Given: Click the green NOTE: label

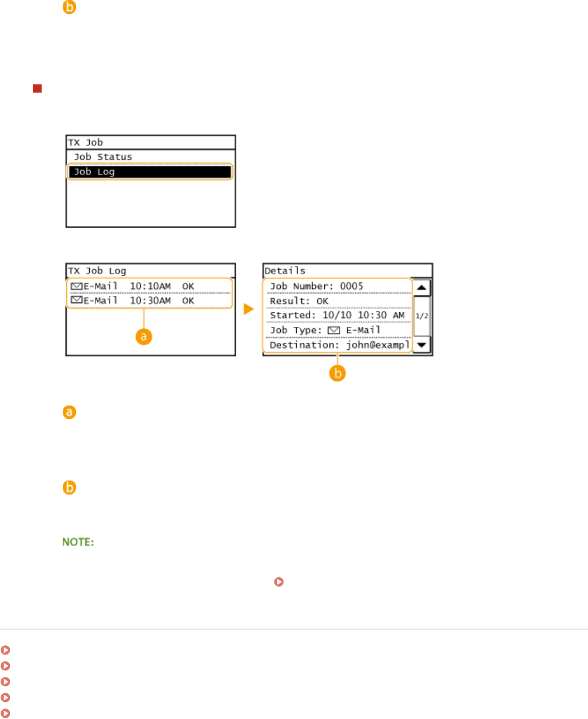Looking at the screenshot, I should [79, 543].
